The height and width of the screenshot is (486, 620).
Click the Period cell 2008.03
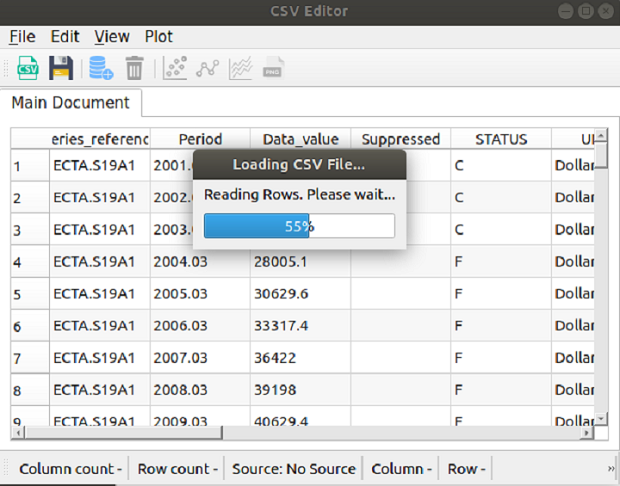coord(200,390)
